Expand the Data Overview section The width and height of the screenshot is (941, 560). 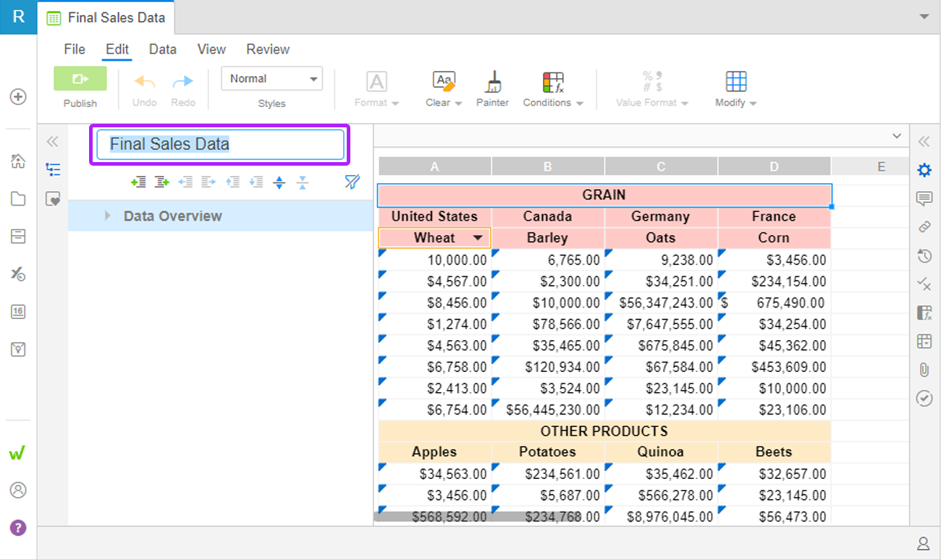(x=107, y=216)
